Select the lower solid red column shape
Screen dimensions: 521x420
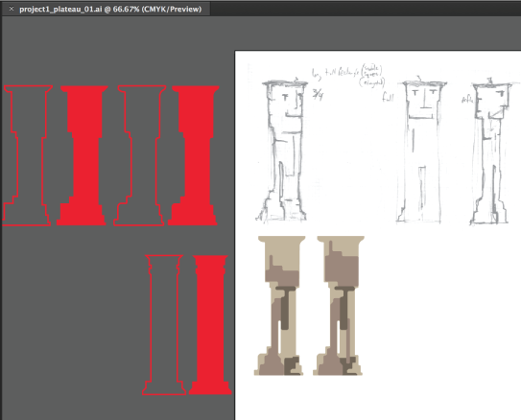click(210, 325)
